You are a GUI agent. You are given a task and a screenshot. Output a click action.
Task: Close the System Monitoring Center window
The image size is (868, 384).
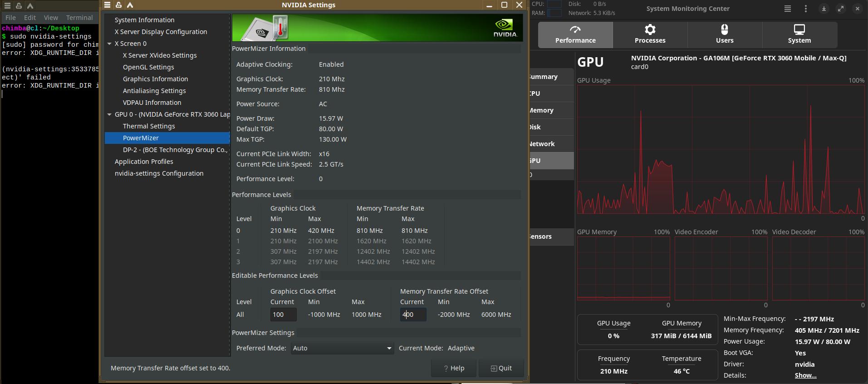858,9
